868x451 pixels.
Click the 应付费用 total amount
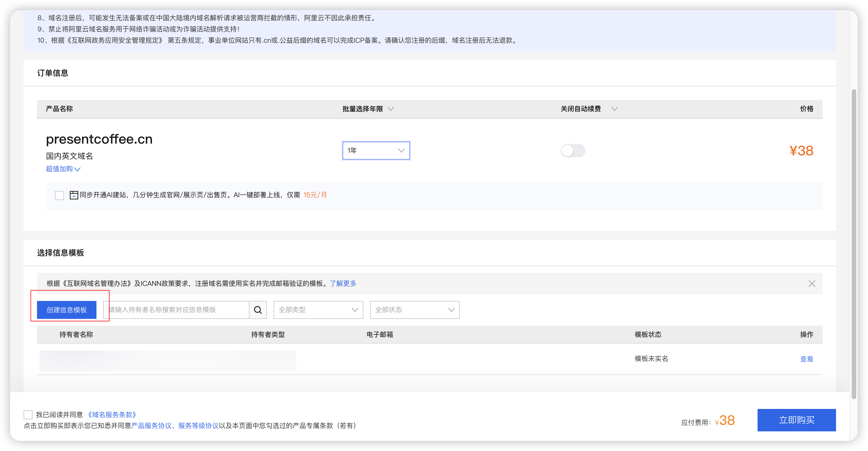tap(725, 420)
